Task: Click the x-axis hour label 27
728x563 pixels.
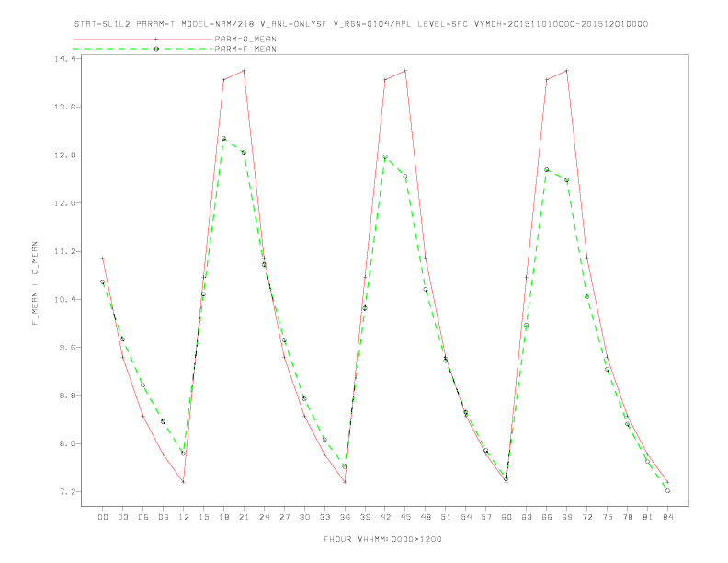Action: click(x=284, y=517)
